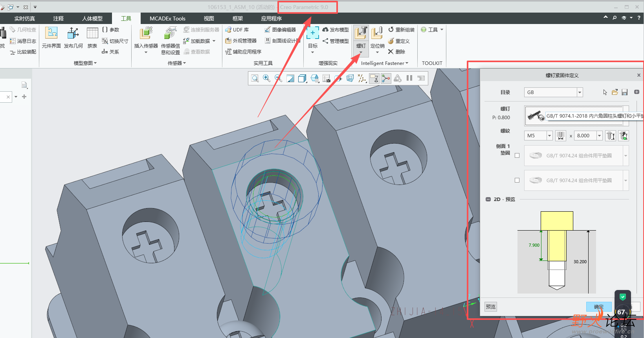Open 剖面线设计器 hatch designer

pyautogui.click(x=283, y=41)
